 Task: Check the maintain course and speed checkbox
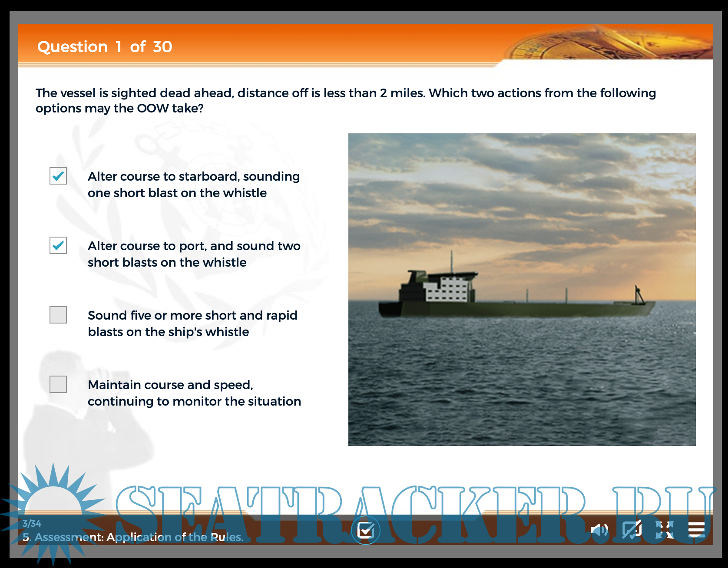58,384
